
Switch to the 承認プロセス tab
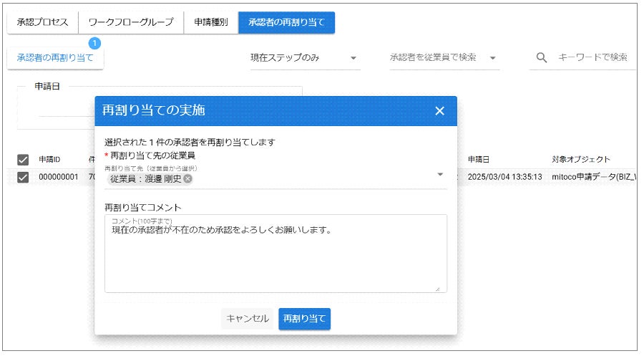43,22
